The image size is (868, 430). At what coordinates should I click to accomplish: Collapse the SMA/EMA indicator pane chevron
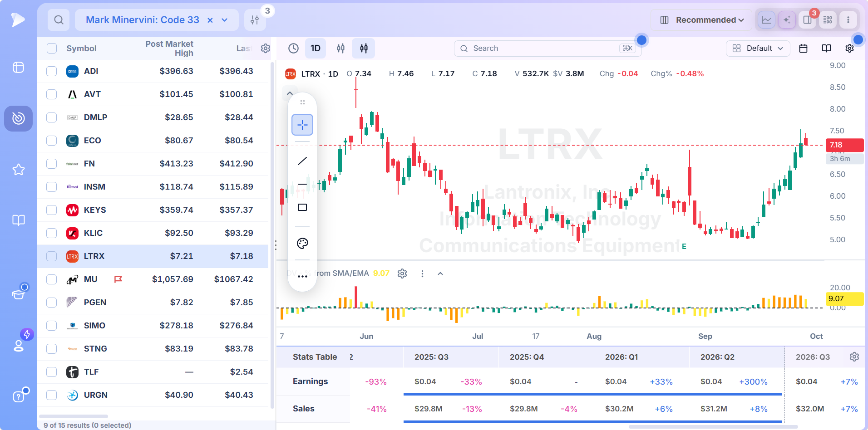[x=440, y=274]
